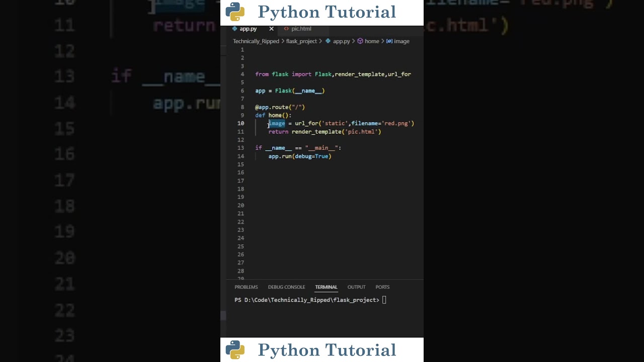Click the @app.route("/") decorator line
This screenshot has height=362, width=644.
280,107
